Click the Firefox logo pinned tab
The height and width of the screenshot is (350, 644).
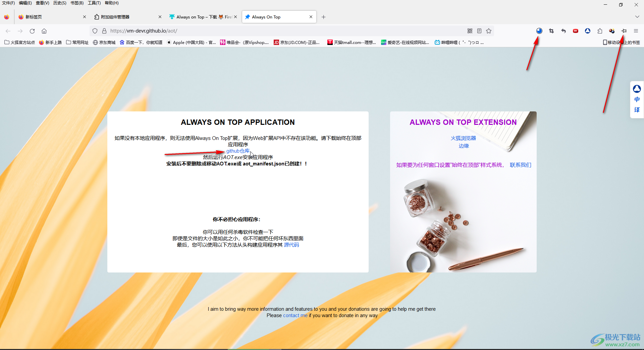coord(7,17)
